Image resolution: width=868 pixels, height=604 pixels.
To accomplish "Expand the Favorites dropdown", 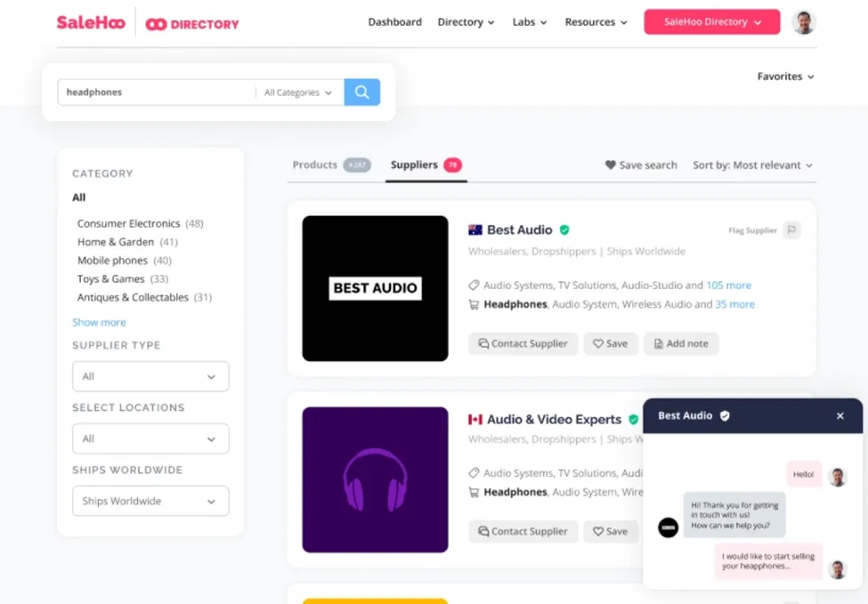I will coord(785,77).
